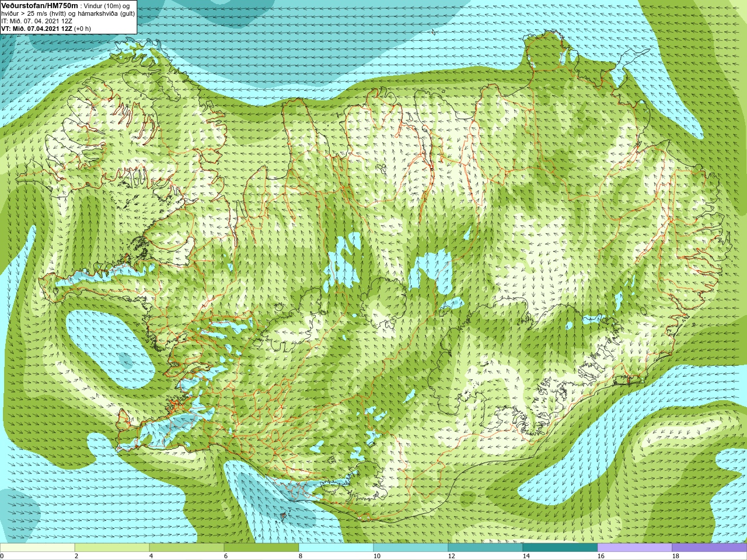This screenshot has width=747, height=560.
Task: Click the legend label '16'
Action: coord(601,556)
